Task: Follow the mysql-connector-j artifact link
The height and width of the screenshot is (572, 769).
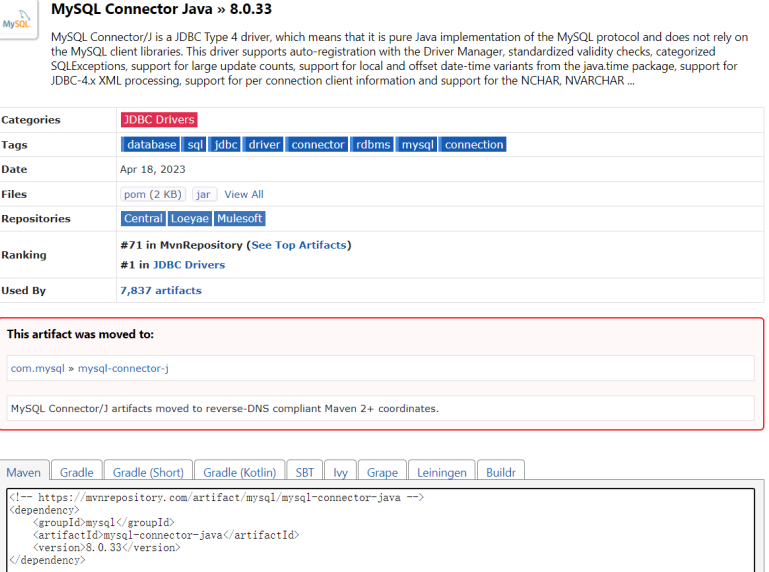Action: click(x=123, y=368)
